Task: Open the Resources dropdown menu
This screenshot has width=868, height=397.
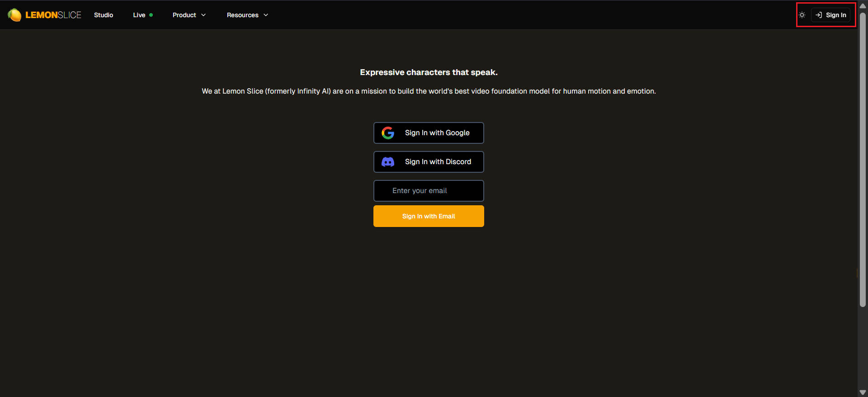Action: (243, 15)
